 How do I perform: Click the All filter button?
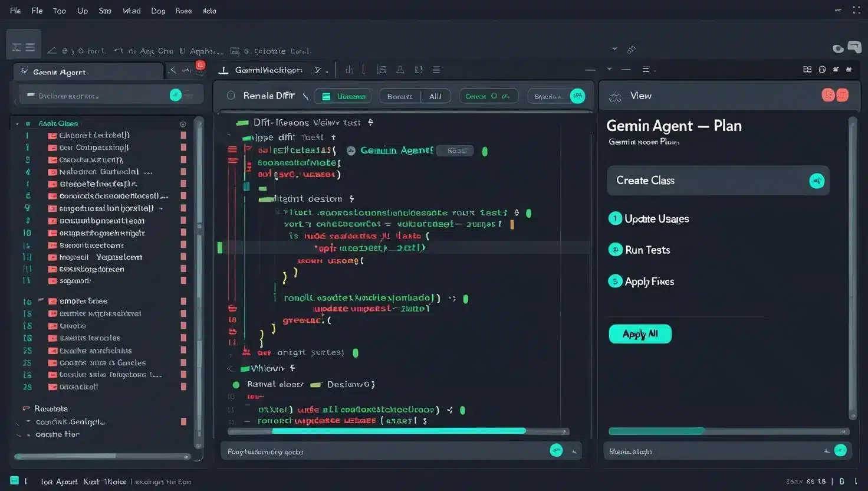pos(435,96)
